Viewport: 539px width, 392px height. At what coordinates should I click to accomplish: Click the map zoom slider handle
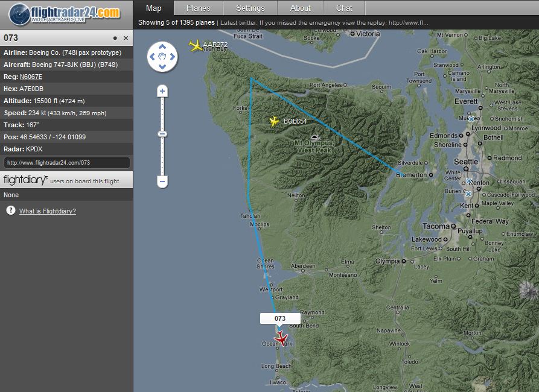point(162,133)
